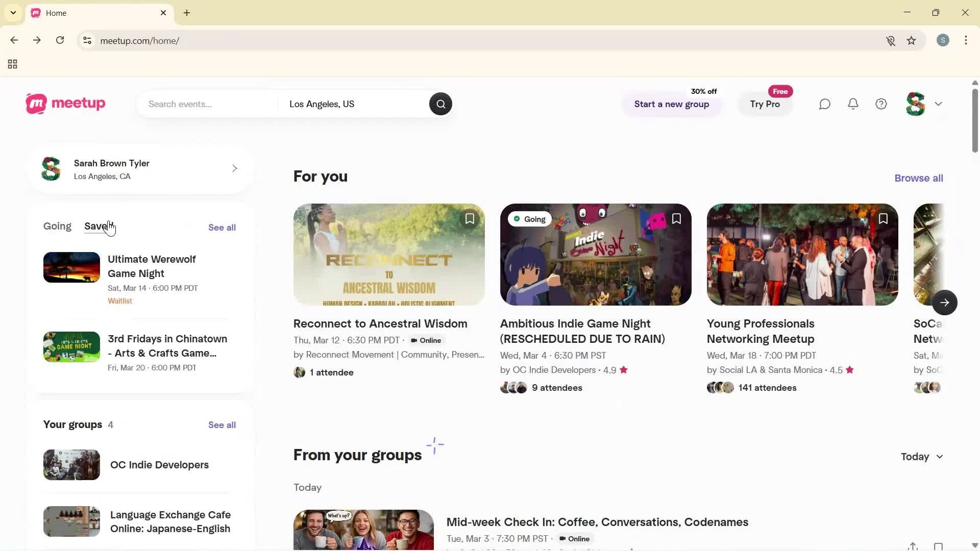Bookmark the Reconnect to Ancestral Wisdom event
Image resolution: width=980 pixels, height=551 pixels.
[469, 218]
